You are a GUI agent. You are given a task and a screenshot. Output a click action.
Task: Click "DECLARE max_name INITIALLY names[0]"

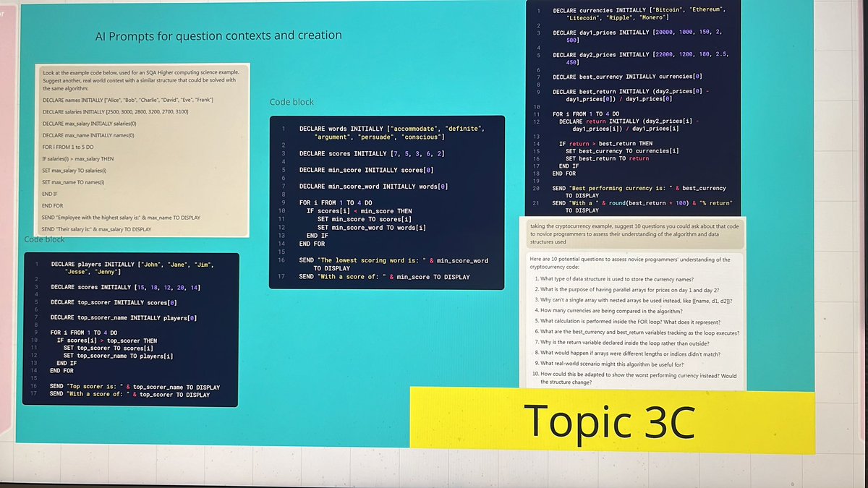pos(89,135)
